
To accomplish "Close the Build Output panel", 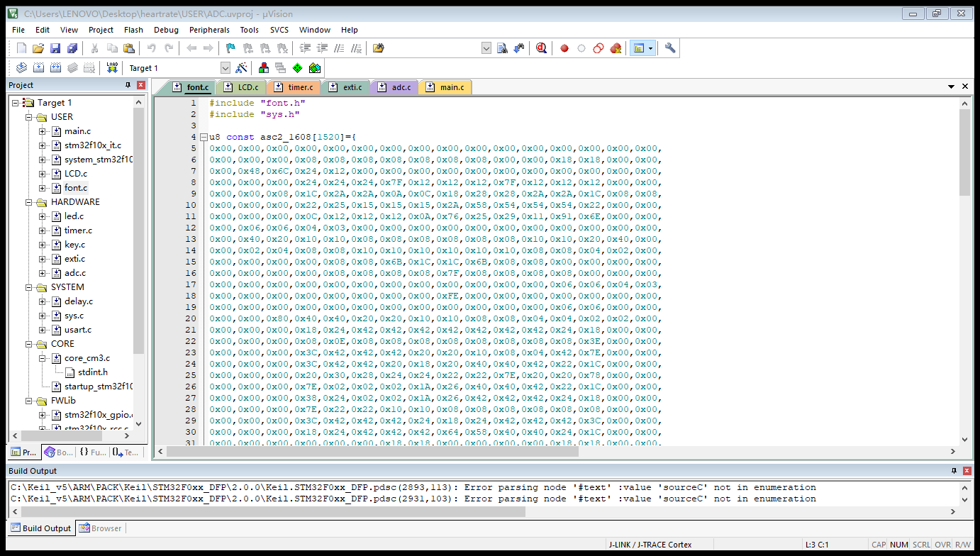I will click(967, 471).
